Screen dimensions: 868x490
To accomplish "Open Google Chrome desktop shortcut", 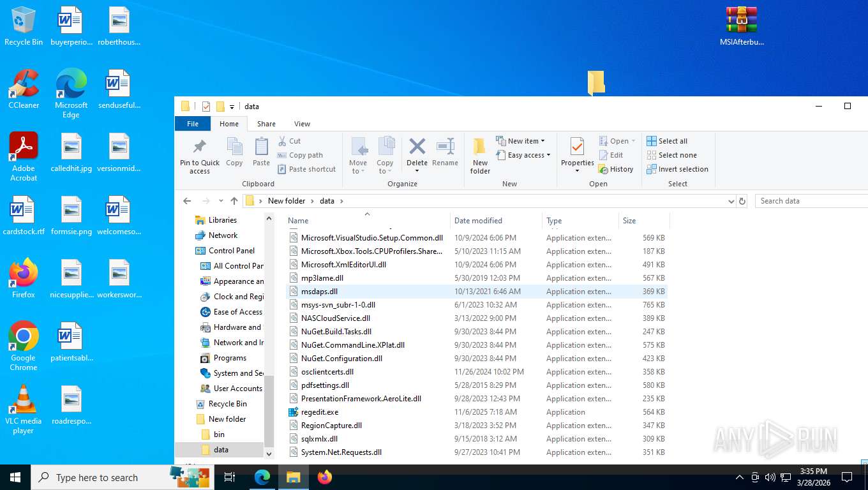I will coord(24,346).
